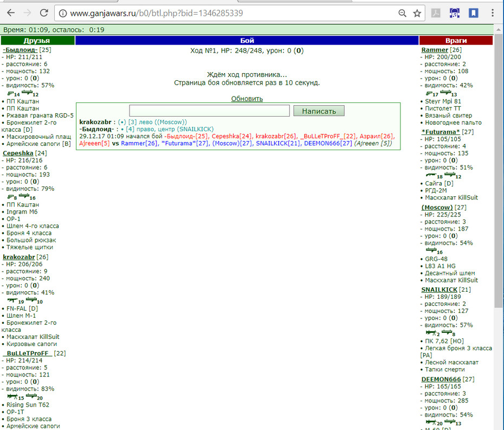Image resolution: width=504 pixels, height=430 pixels.
Task: Open _BuLLeTProFF_ player profile link
Action: pyautogui.click(x=27, y=353)
